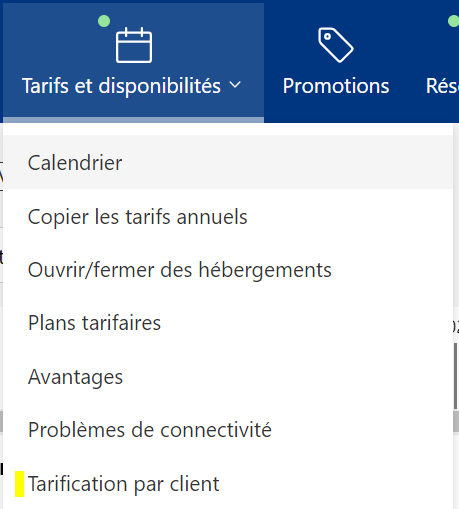Screen dimensions: 459x509
Task: Collapse the Tarifs et disponibilités chevron arrow
Action: (x=235, y=85)
